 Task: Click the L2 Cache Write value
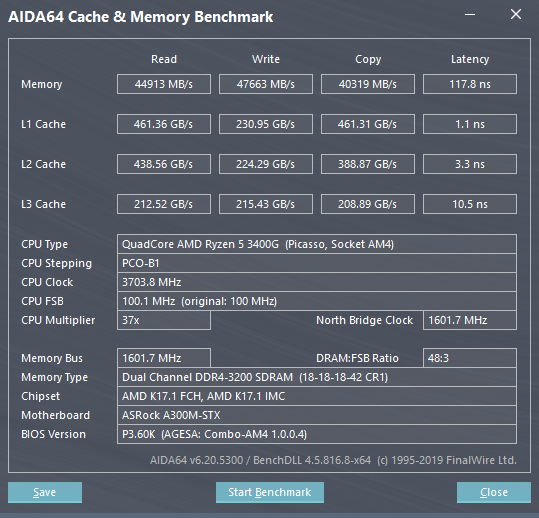pyautogui.click(x=266, y=164)
